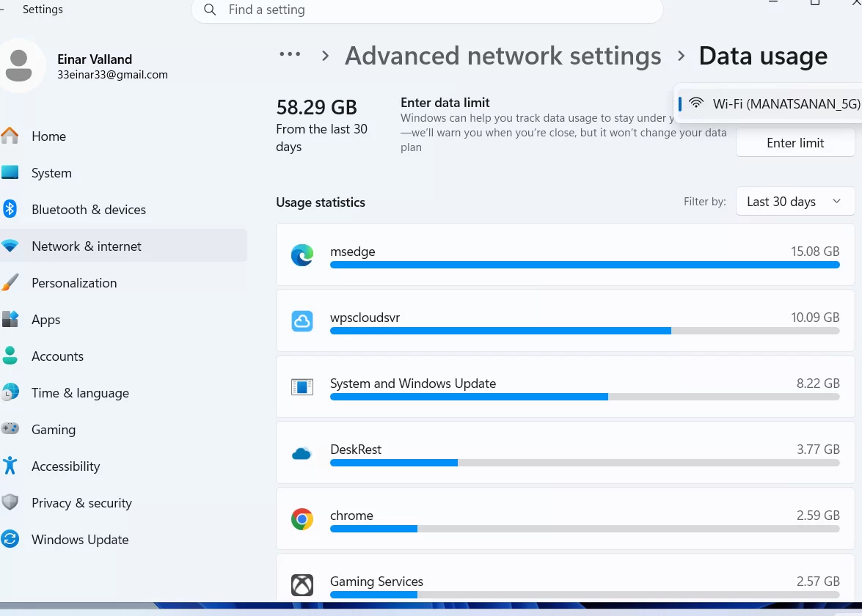Click the Wi-Fi signal icon in network selector

(x=696, y=103)
